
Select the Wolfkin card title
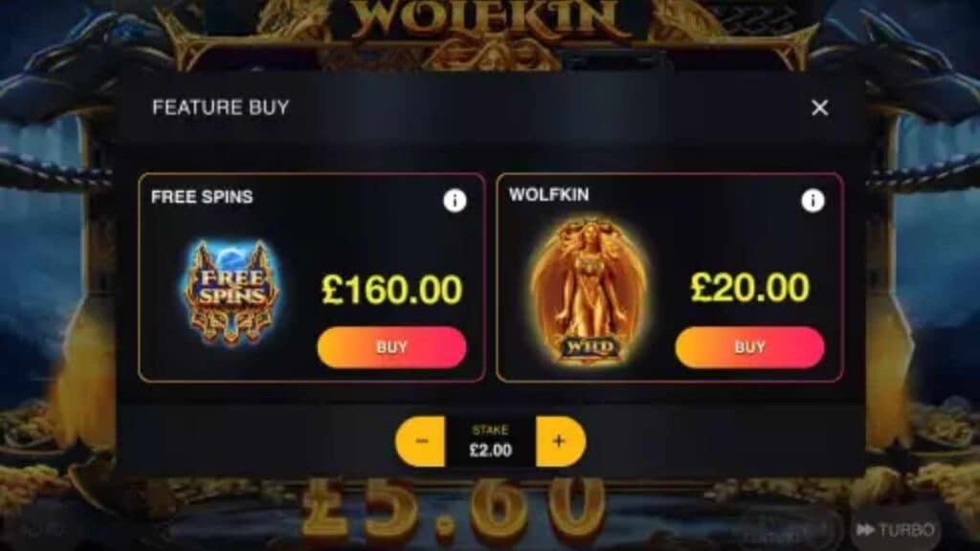click(548, 195)
